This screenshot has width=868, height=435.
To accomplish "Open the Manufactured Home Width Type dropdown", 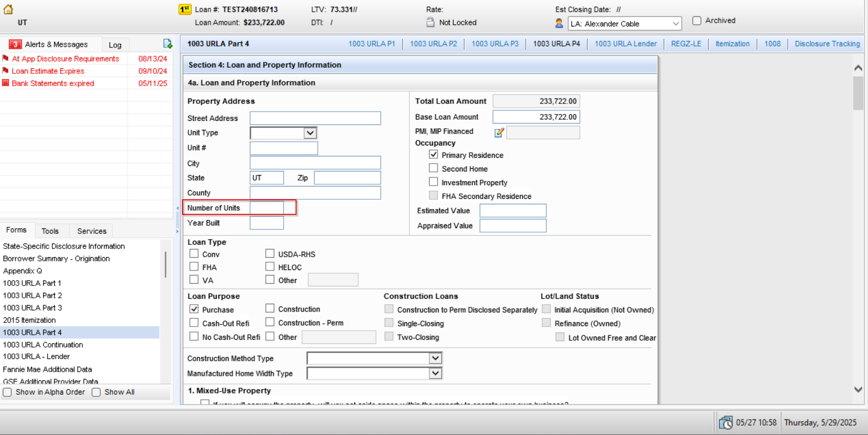I will (x=436, y=373).
